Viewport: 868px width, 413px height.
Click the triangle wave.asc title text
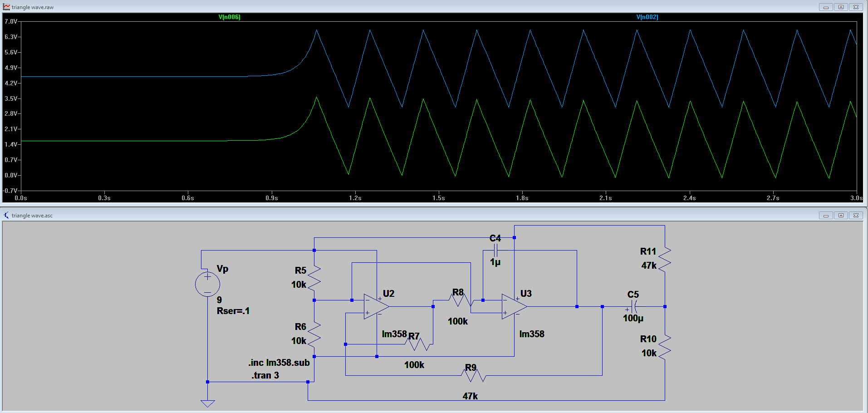(x=32, y=216)
